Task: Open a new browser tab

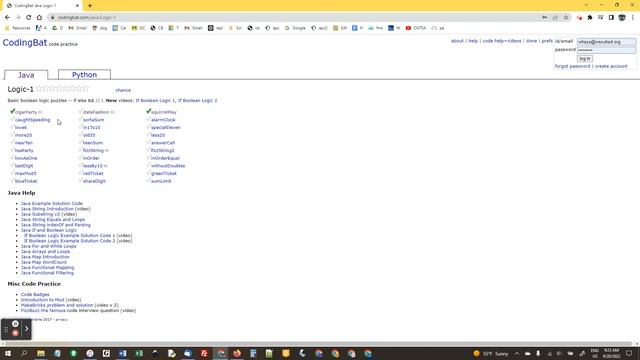Action: click(90, 6)
